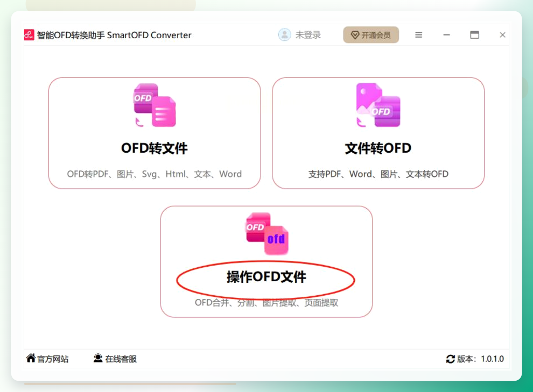Open the hamburger menu icon

tap(419, 35)
